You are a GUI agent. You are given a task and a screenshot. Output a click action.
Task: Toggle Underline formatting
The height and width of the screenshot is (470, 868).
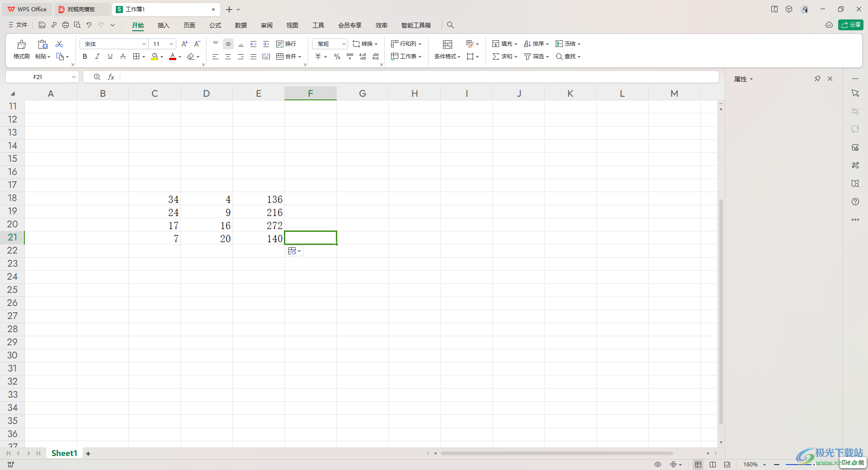click(110, 56)
